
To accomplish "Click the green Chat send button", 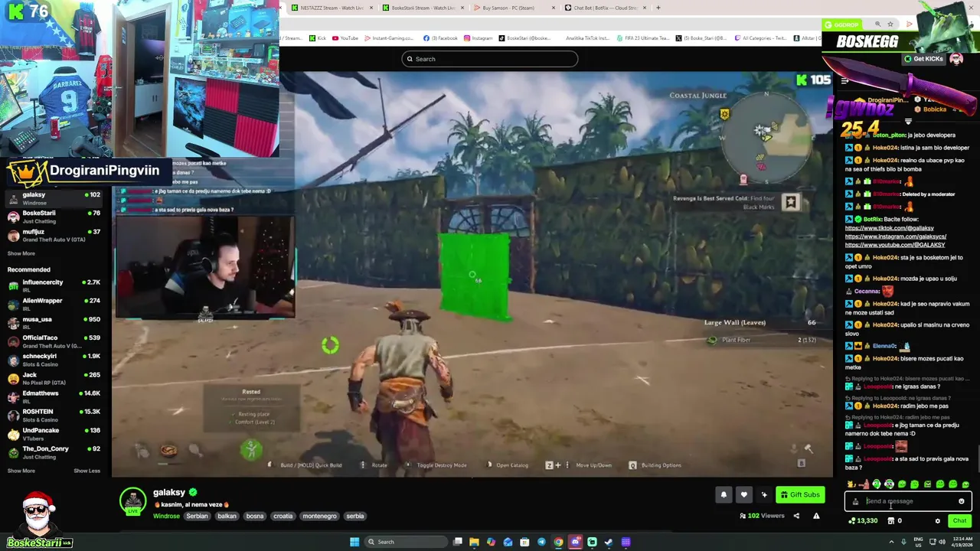I will [x=959, y=521].
